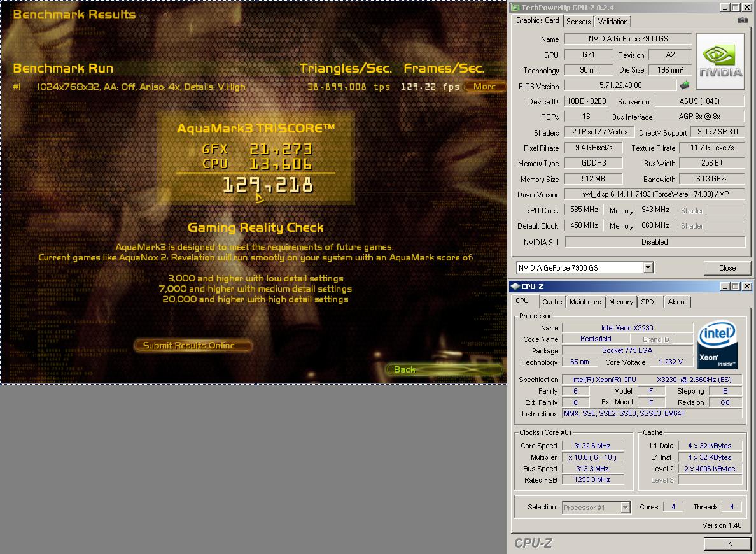The height and width of the screenshot is (554, 756).
Task: Click the GPU-Z screenshot camera icon
Action: click(x=743, y=20)
